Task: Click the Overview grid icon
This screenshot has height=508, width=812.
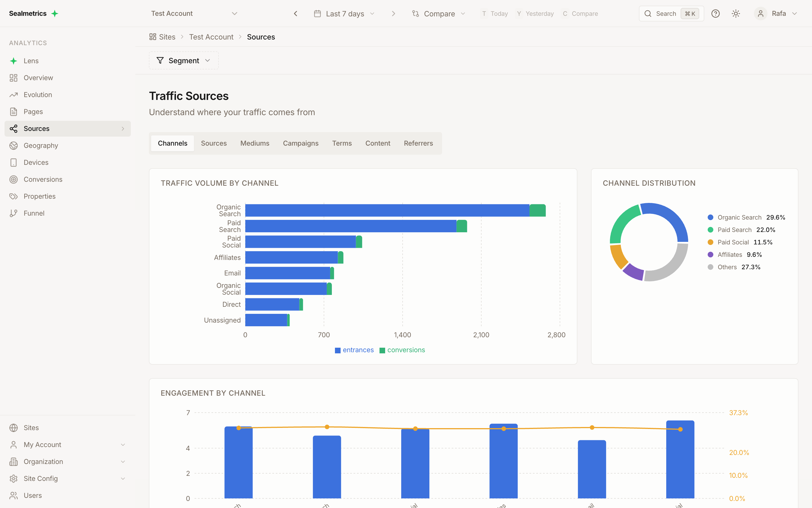Action: coord(14,78)
